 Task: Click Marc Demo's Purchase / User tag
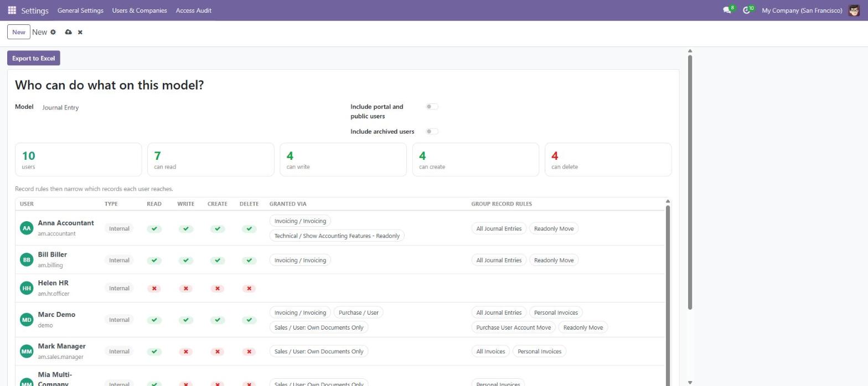coord(359,312)
